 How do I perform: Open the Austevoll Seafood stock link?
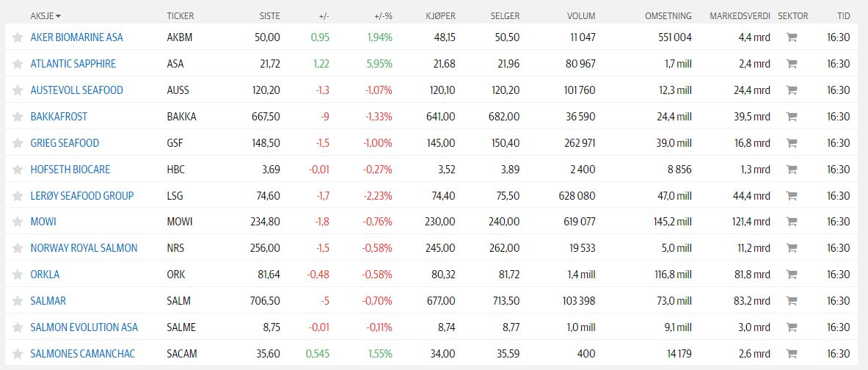pos(76,90)
